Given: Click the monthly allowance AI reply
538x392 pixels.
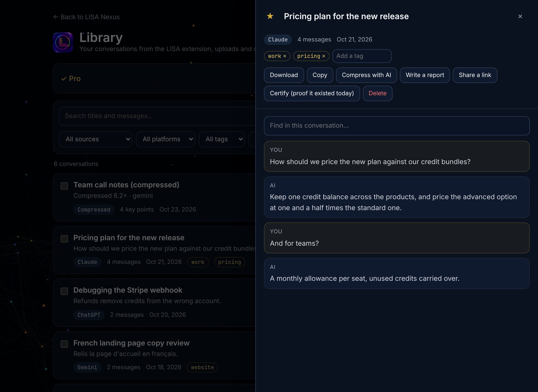Looking at the screenshot, I should 397,273.
